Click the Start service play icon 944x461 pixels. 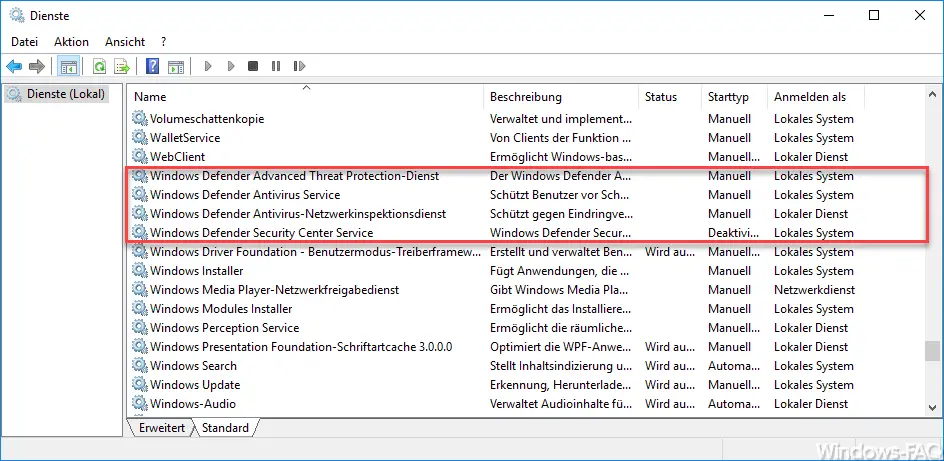pyautogui.click(x=208, y=66)
